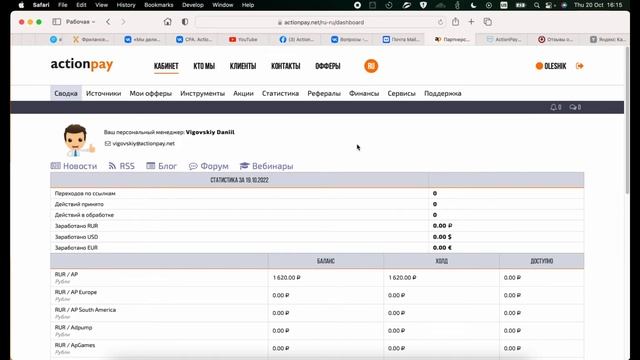Open the КТО МЫ navigation item
Viewport: 640px width, 360px height.
click(x=204, y=66)
